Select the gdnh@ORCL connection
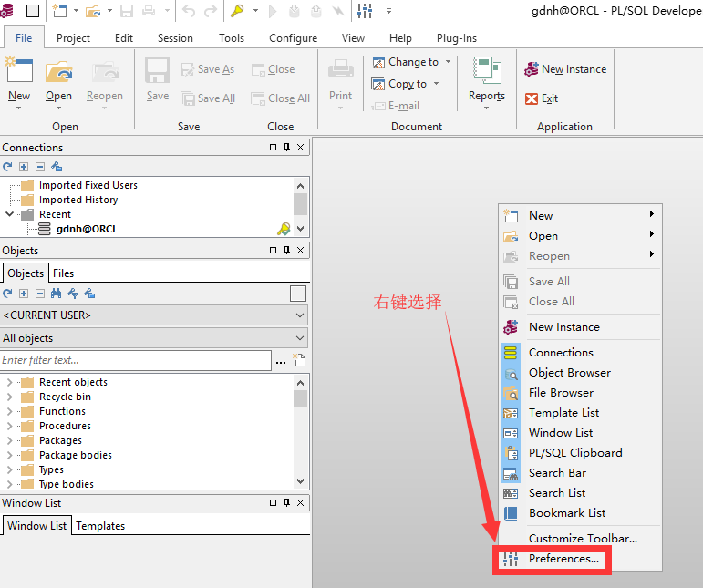This screenshot has width=703, height=588. pos(87,229)
